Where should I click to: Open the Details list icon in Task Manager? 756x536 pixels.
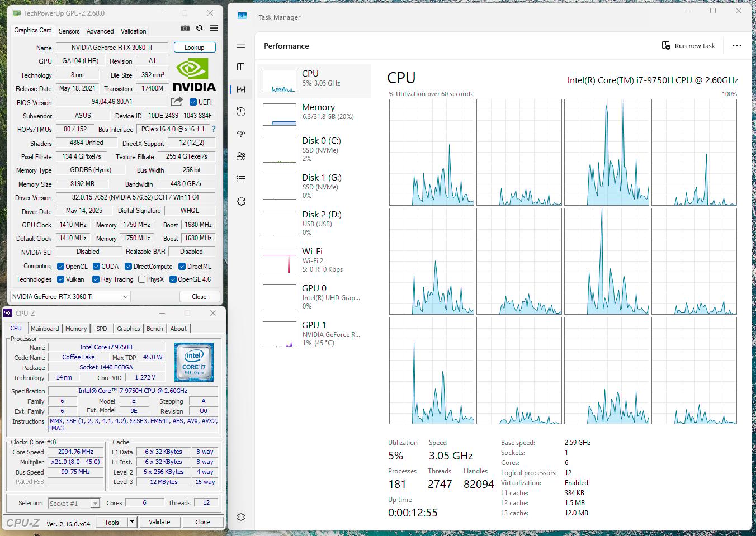click(241, 179)
